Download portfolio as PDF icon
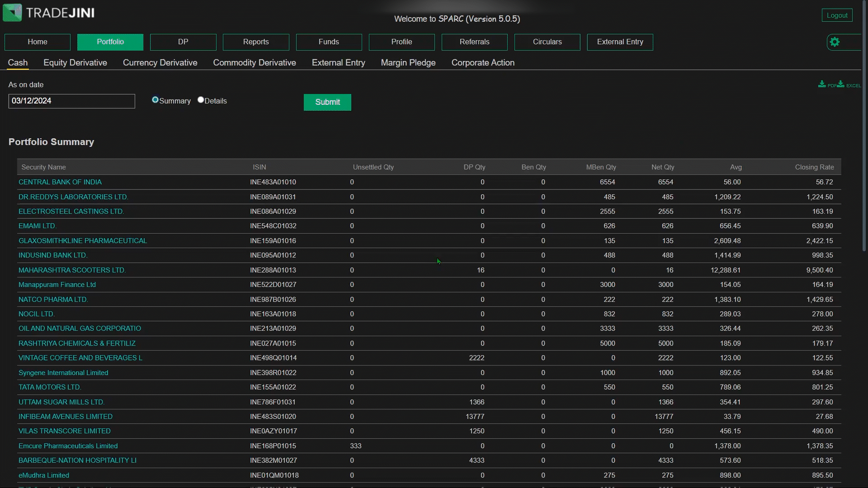This screenshot has width=868, height=488. tap(822, 84)
